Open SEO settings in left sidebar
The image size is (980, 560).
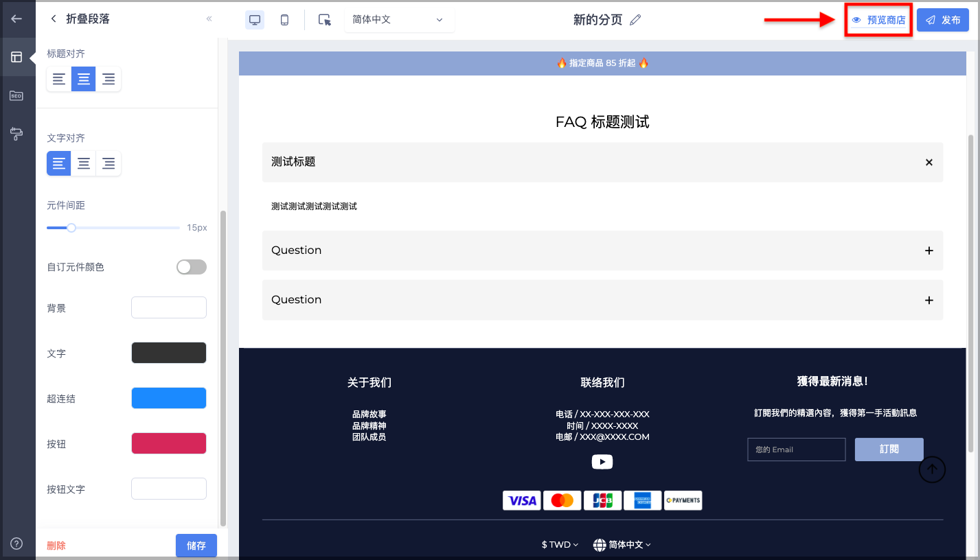pyautogui.click(x=16, y=95)
